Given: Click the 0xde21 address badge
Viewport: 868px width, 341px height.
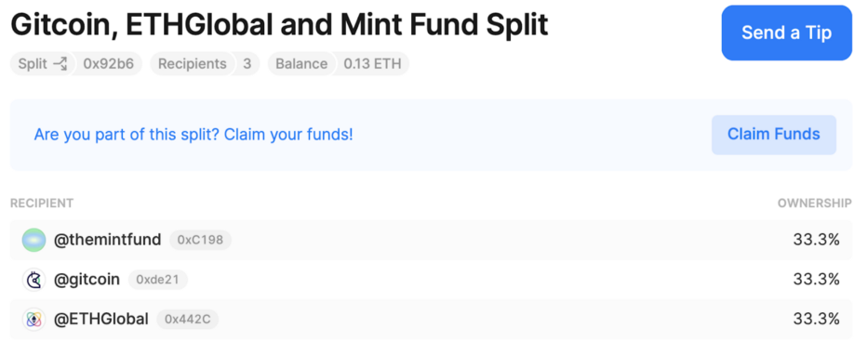Looking at the screenshot, I should pos(158,280).
